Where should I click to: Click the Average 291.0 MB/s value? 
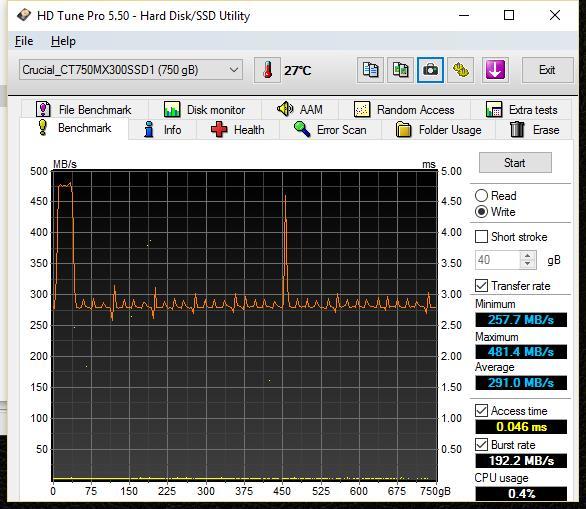pyautogui.click(x=521, y=383)
